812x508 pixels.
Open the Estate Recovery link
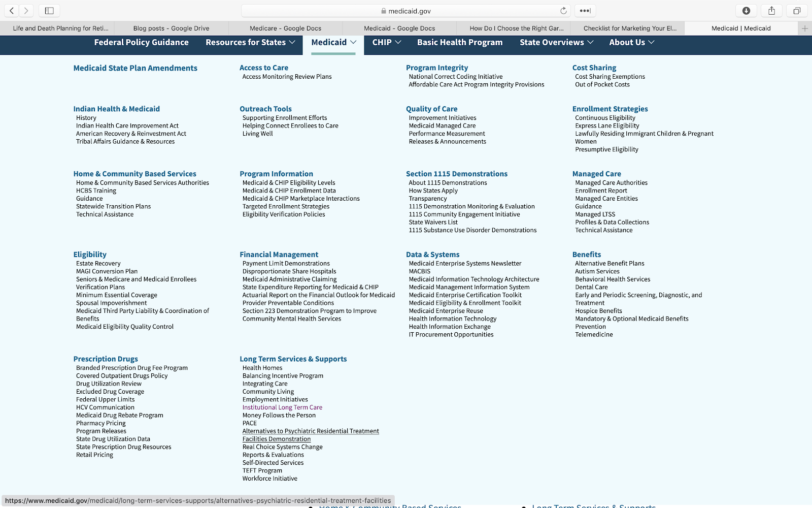[x=98, y=264]
